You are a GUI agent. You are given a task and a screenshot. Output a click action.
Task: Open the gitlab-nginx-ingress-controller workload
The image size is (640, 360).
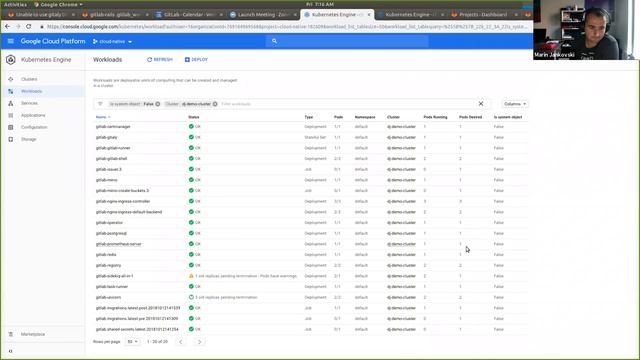click(123, 201)
